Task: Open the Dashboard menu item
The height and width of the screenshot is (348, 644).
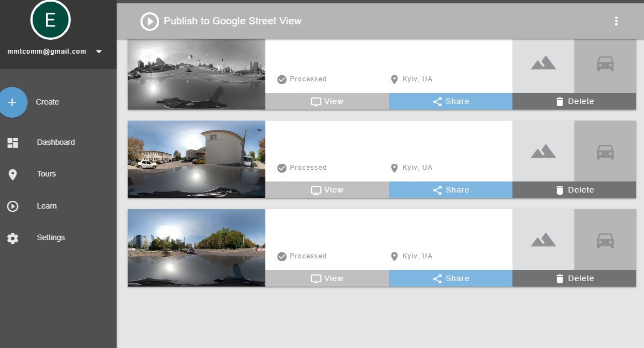Action: click(55, 142)
